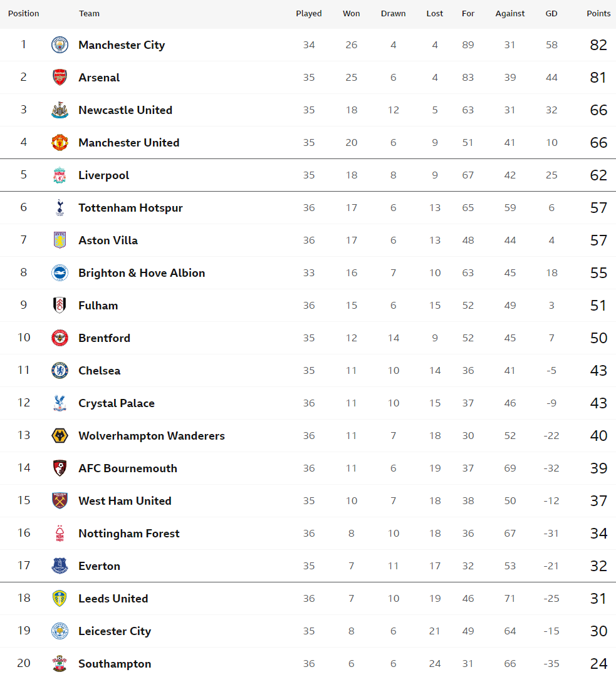Click the Manchester City club crest

coord(60,45)
